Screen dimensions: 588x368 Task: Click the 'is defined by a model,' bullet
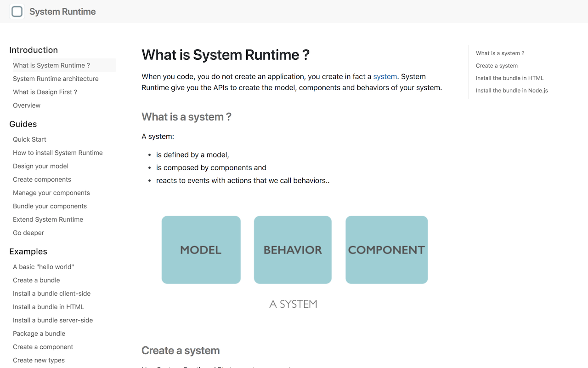pos(192,155)
